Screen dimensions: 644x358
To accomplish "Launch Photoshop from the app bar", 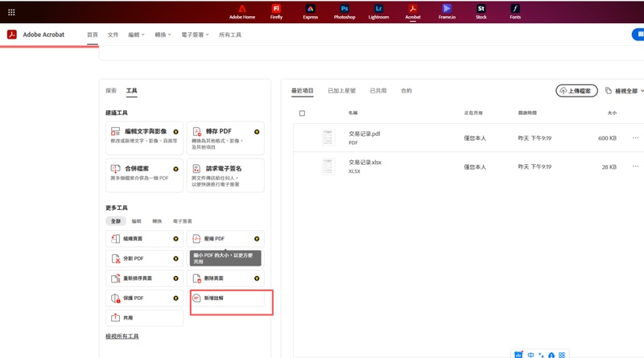I will 345,12.
